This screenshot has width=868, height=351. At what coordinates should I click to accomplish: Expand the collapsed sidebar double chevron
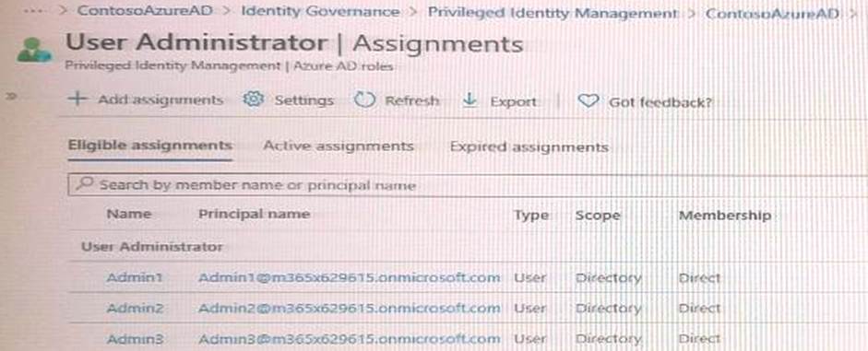(10, 97)
